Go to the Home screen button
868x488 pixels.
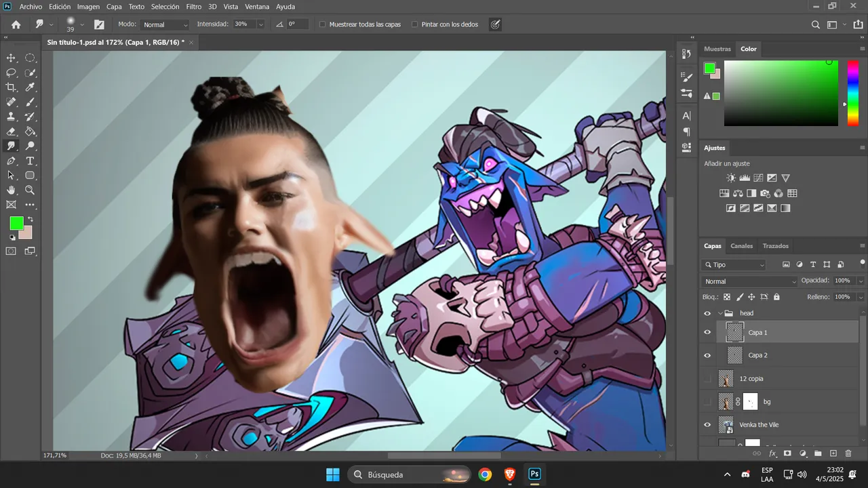16,24
